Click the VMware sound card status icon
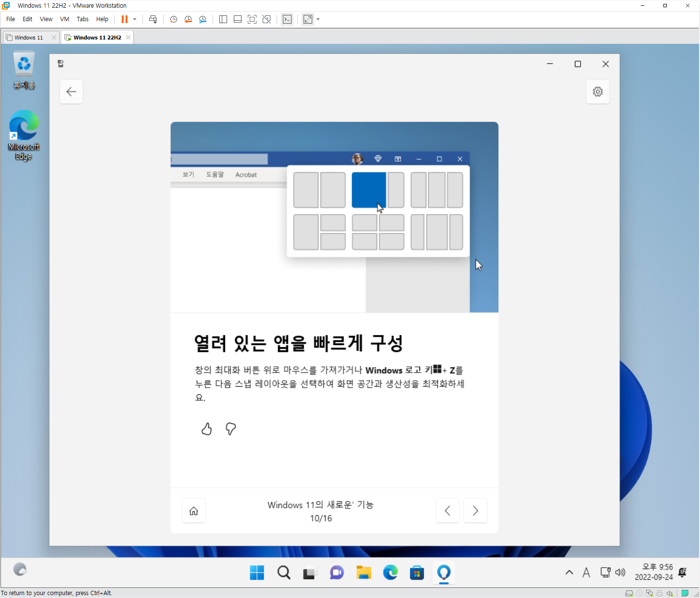Screen dimensions: 700x598 670,593
